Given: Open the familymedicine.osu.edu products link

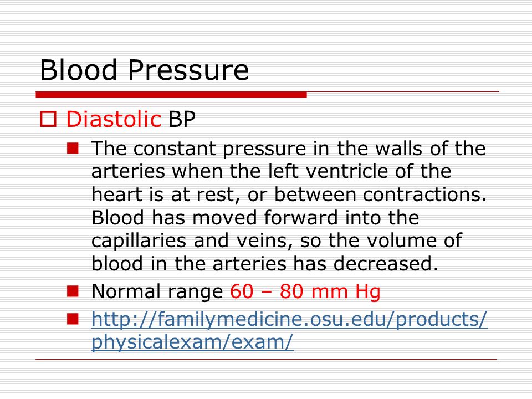Looking at the screenshot, I should pyautogui.click(x=289, y=320).
